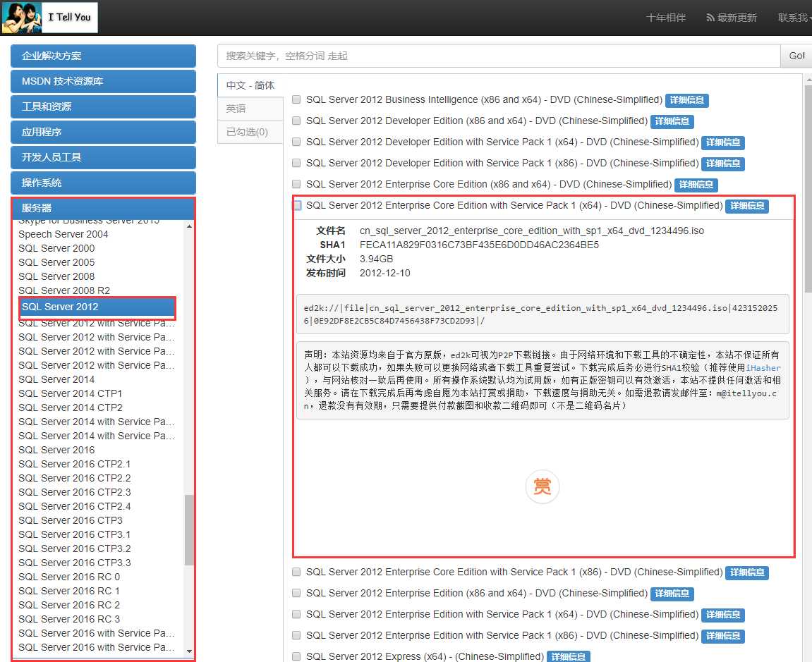Open the 最新更新 RSS feed link
This screenshot has width=812, height=662.
[731, 18]
